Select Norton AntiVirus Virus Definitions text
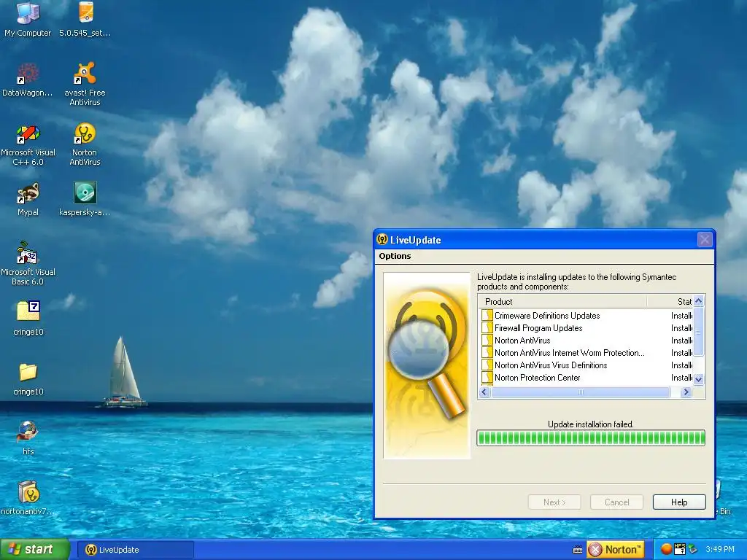 [x=551, y=365]
